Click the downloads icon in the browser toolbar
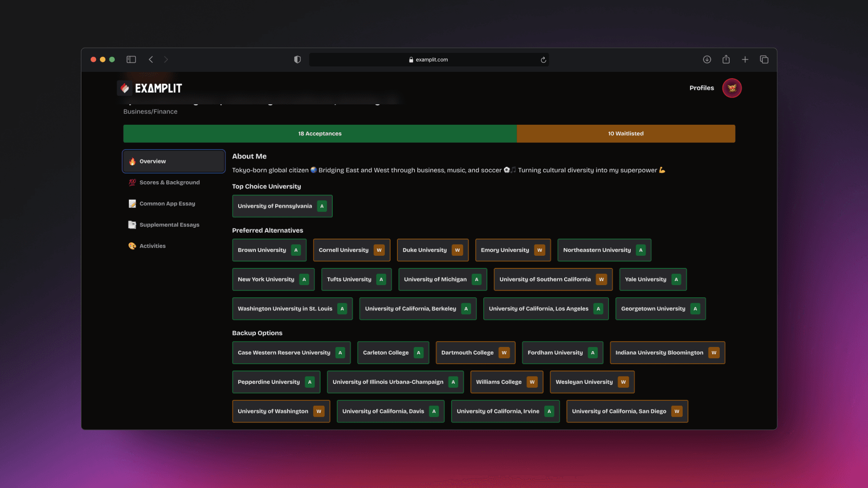This screenshot has height=488, width=868. tap(707, 59)
